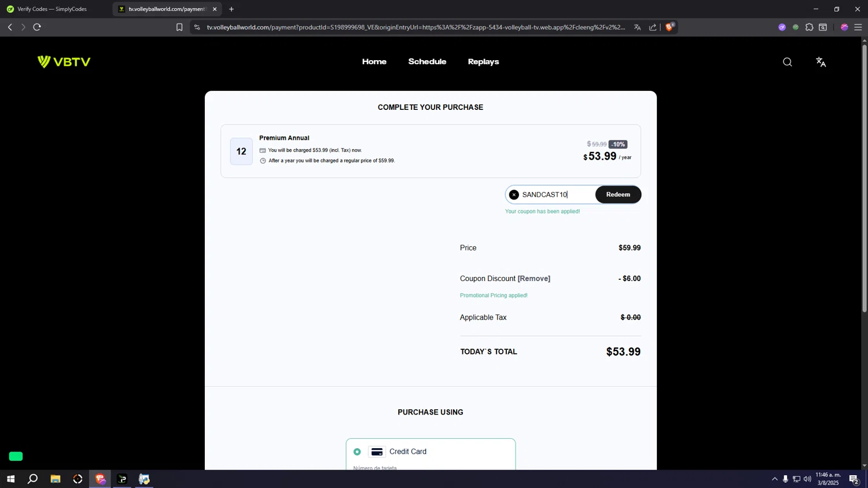868x488 pixels.
Task: Open the Windows Start menu
Action: pos(10,479)
